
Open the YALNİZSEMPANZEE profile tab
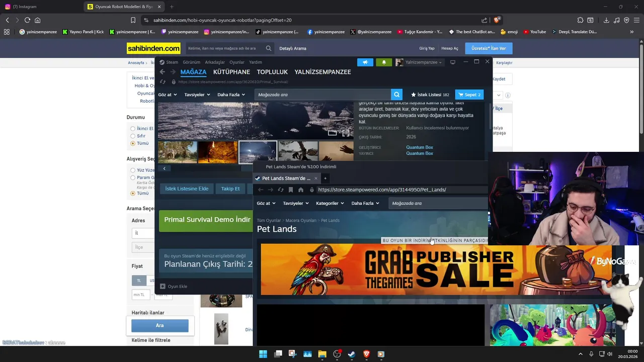pos(323,72)
